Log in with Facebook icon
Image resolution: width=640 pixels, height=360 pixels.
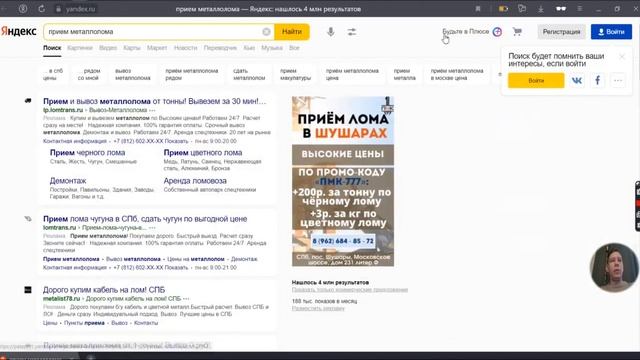[x=598, y=80]
